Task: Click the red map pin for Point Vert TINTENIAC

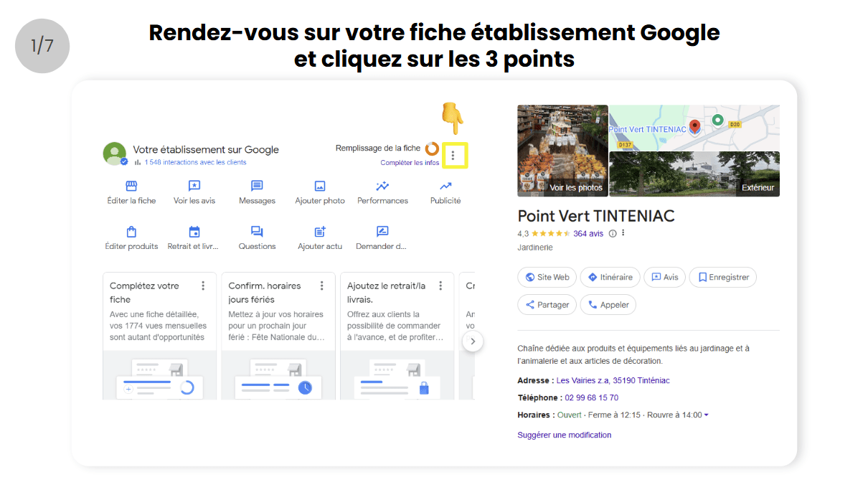Action: coord(694,128)
